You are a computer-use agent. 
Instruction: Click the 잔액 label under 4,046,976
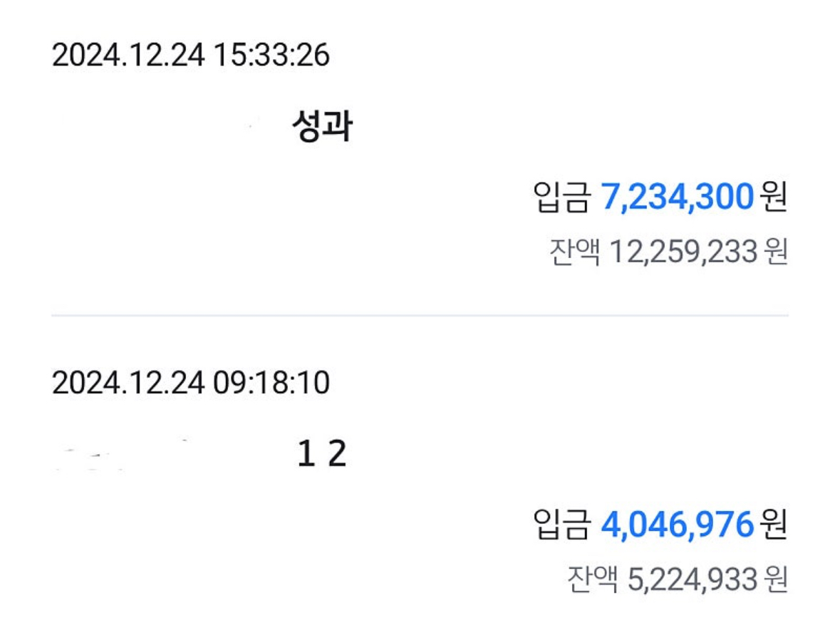coord(593,580)
